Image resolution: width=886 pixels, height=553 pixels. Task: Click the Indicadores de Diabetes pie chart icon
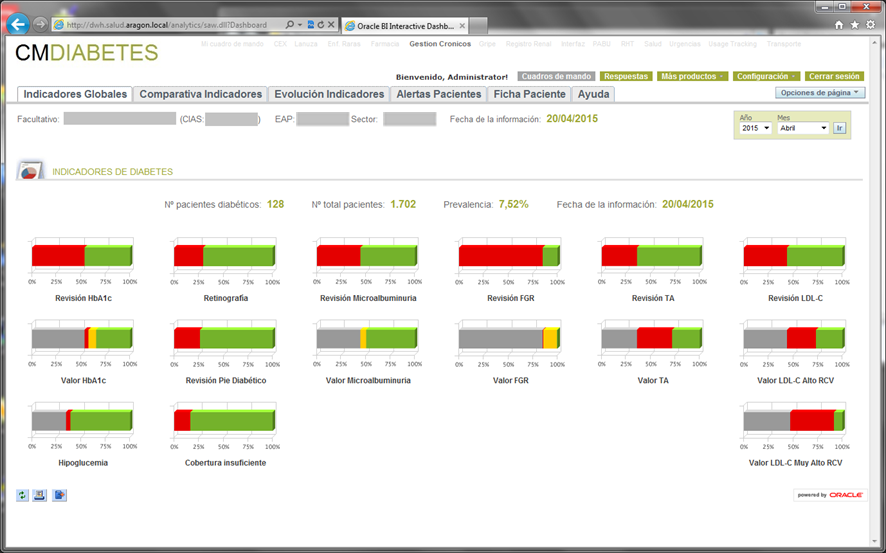[x=30, y=171]
